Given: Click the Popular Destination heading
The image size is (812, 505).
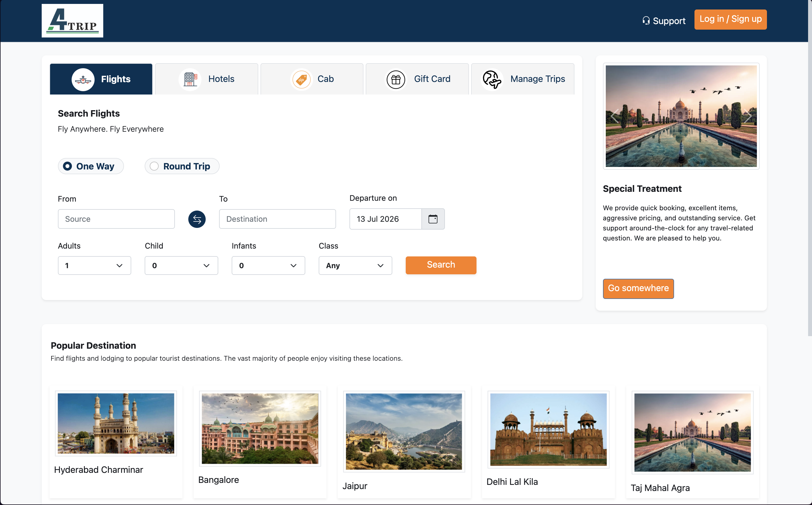Looking at the screenshot, I should click(93, 345).
